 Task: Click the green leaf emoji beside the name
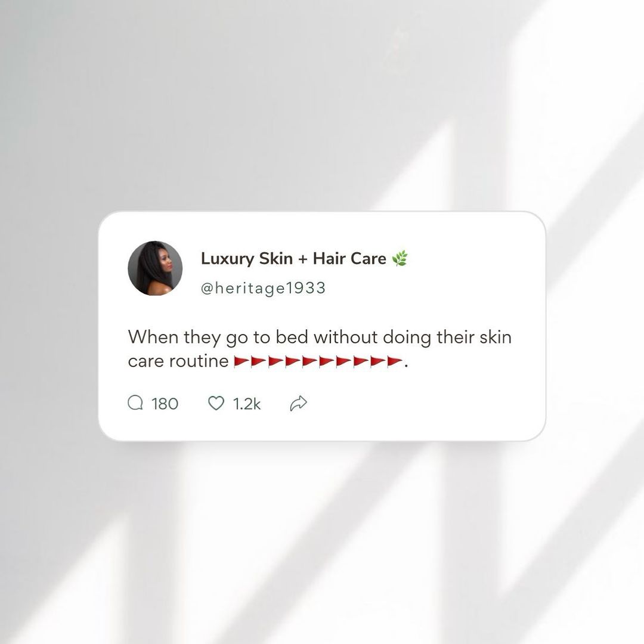[399, 258]
